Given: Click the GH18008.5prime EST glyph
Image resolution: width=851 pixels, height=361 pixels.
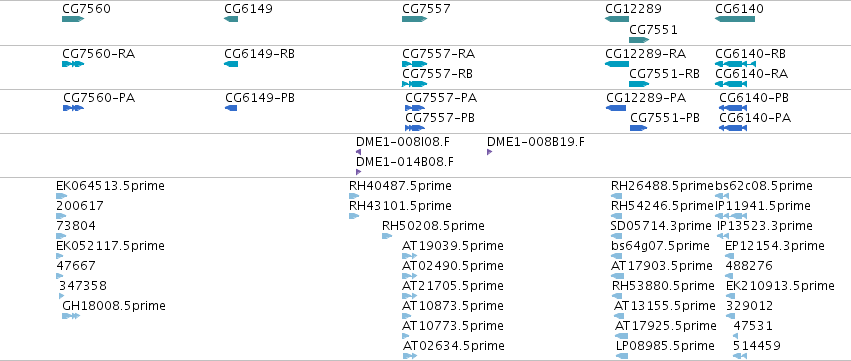Looking at the screenshot, I should coord(71,316).
